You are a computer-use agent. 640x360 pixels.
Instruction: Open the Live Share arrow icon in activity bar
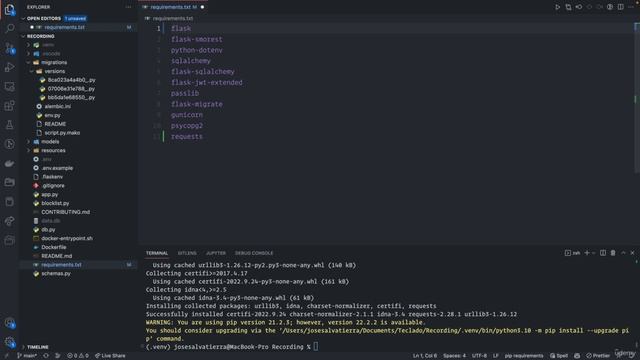point(9,221)
